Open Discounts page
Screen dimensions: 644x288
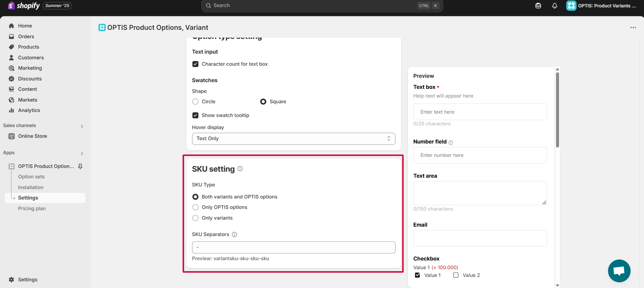(x=30, y=79)
